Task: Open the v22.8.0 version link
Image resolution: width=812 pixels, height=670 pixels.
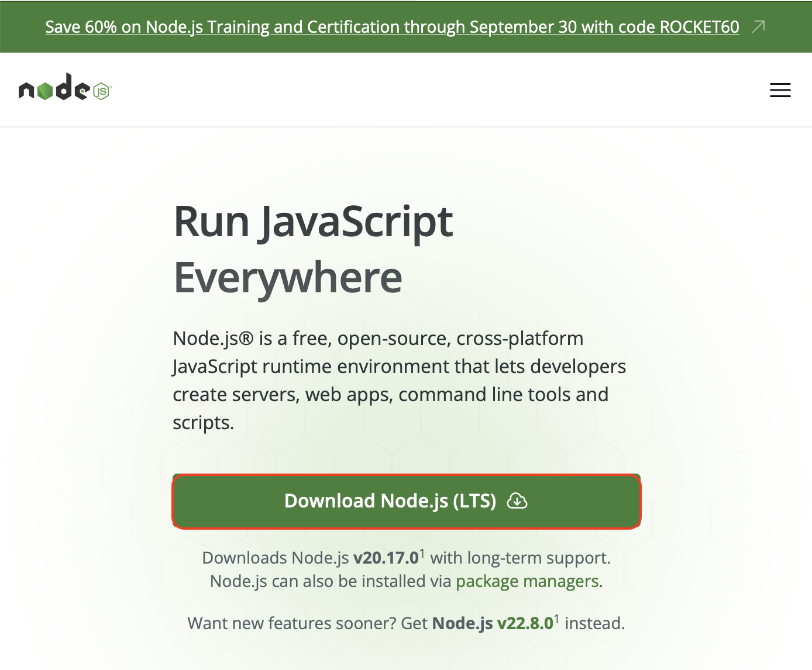Action: [525, 623]
